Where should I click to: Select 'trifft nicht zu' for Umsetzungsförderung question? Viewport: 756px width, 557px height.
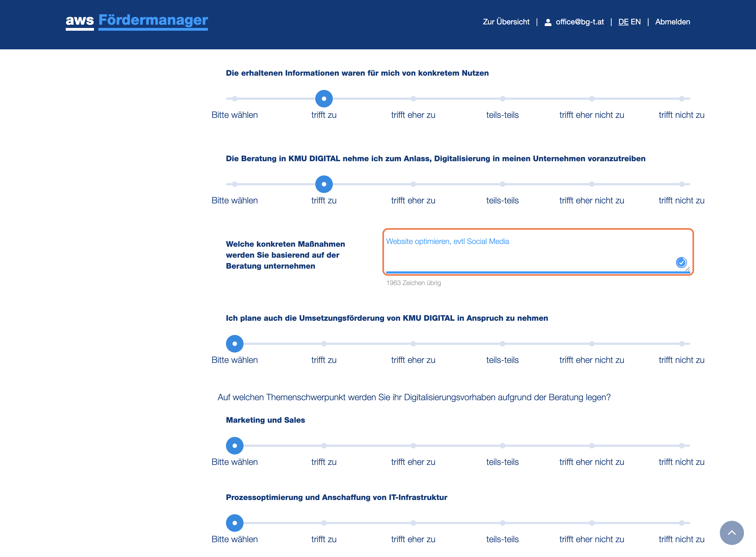point(681,343)
